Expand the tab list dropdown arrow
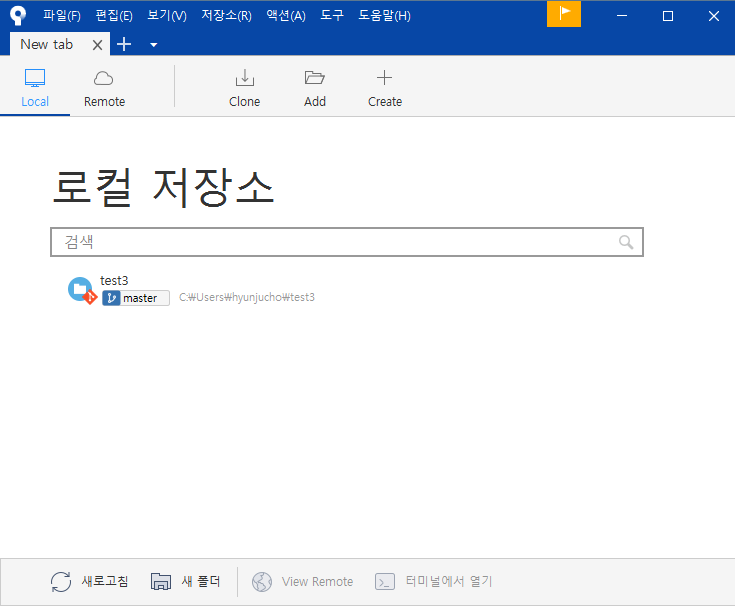 coord(153,45)
